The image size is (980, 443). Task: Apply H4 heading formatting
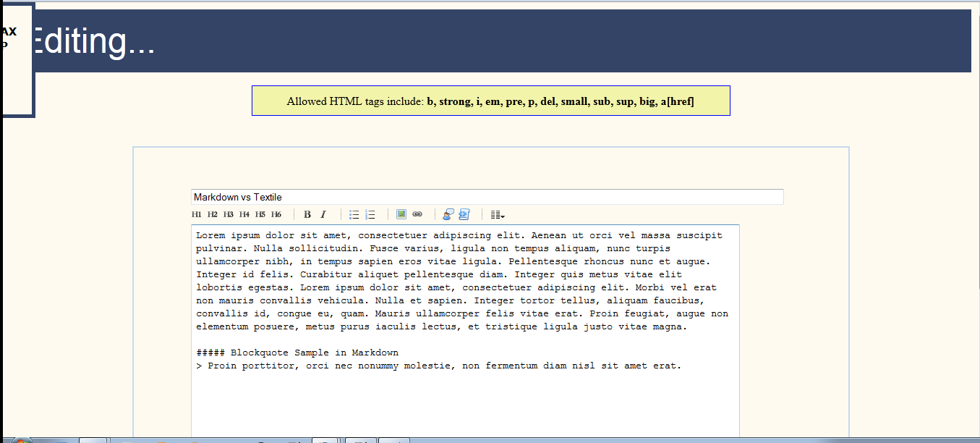(243, 214)
